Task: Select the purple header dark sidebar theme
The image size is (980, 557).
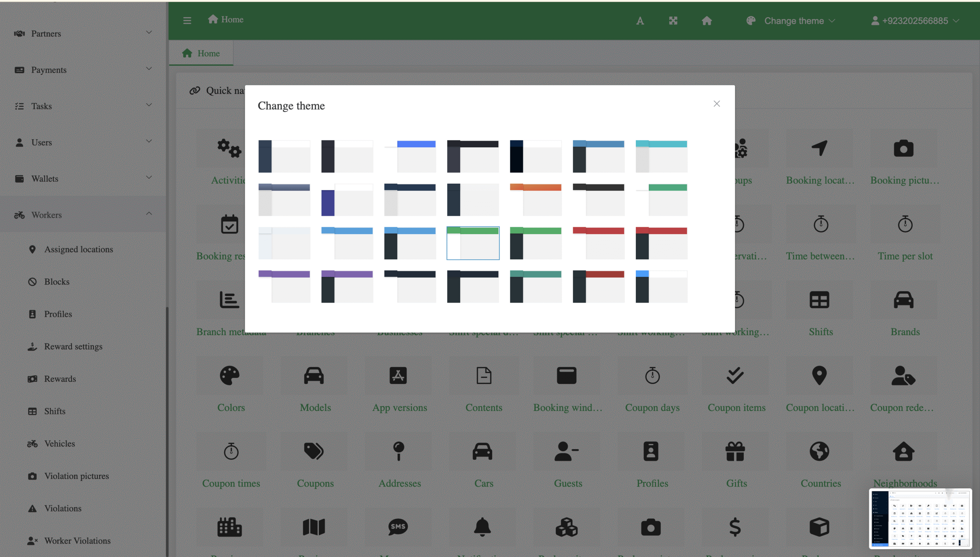Action: click(347, 287)
